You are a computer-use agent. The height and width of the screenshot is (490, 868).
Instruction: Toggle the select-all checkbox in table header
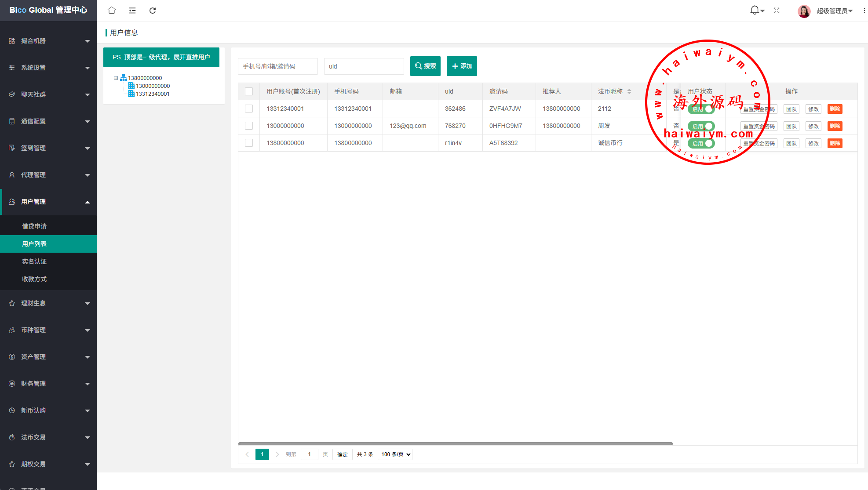pyautogui.click(x=249, y=91)
